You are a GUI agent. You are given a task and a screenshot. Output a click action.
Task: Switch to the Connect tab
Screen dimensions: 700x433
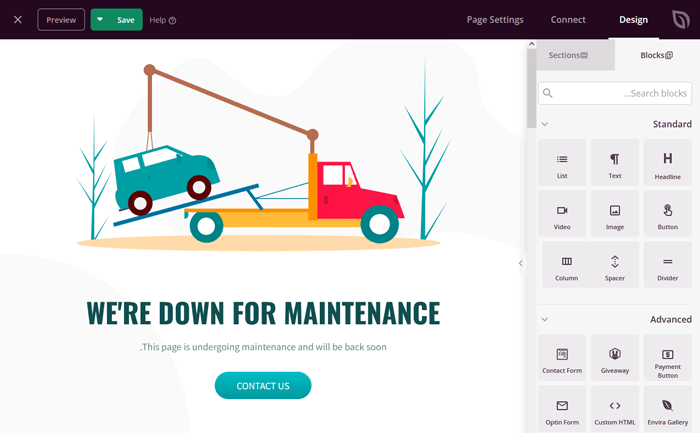[568, 20]
